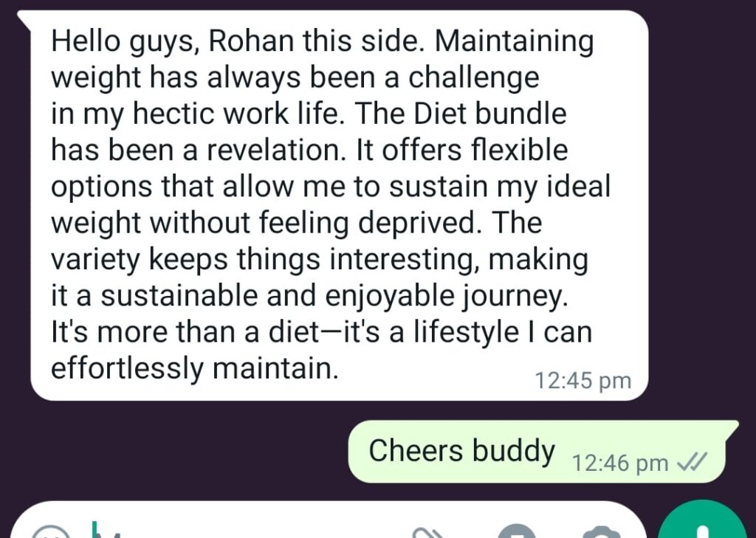This screenshot has height=538, width=756.
Task: Tap the dark chat background left of "Cheers buddy"
Action: coord(173,452)
